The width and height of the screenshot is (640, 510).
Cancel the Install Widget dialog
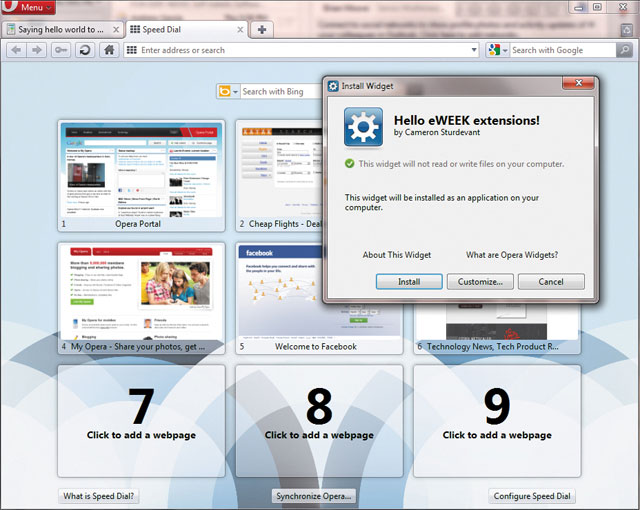[x=551, y=282]
